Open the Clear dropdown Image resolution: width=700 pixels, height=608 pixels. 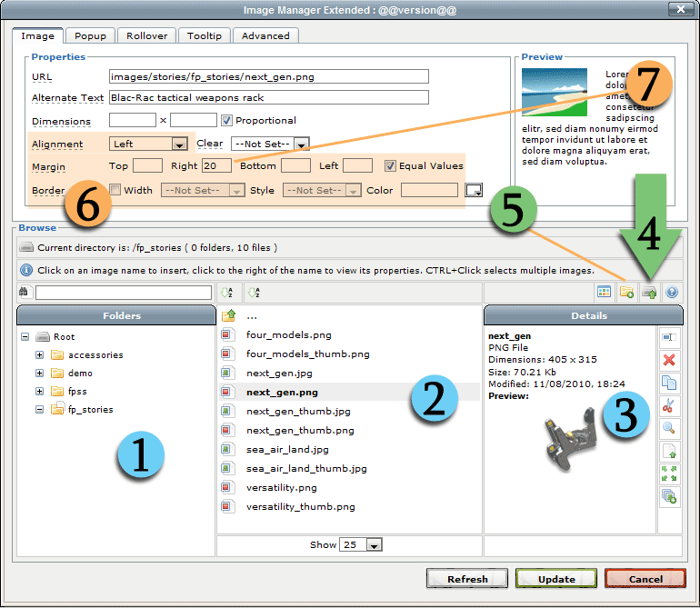[x=270, y=145]
